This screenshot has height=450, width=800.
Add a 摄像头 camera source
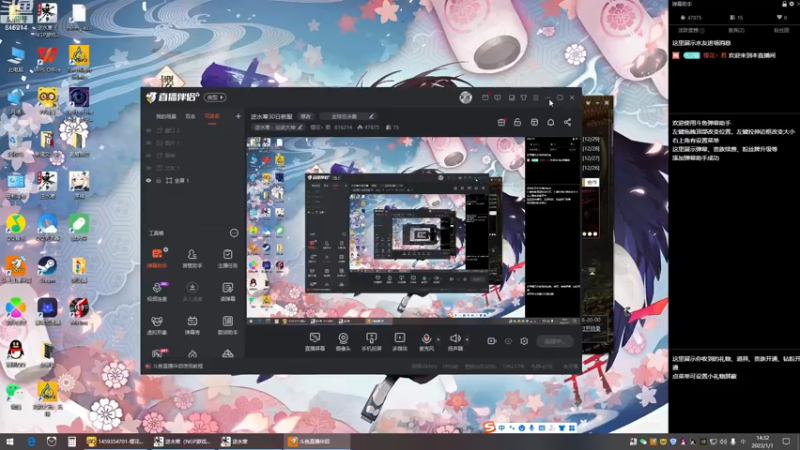point(343,341)
